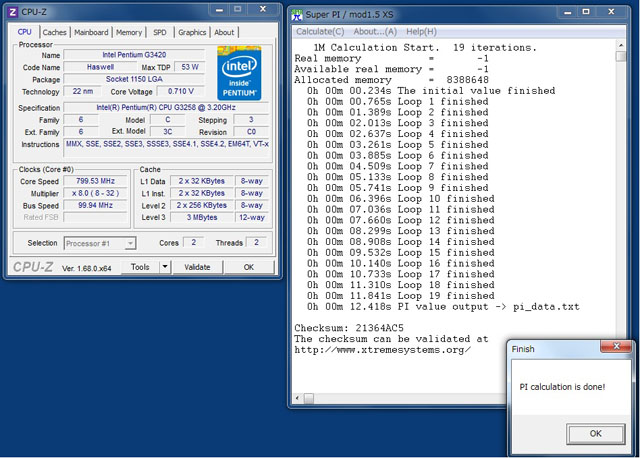Minimize the CPU-Z window
Viewport: 640px width, 458px height.
pos(220,10)
